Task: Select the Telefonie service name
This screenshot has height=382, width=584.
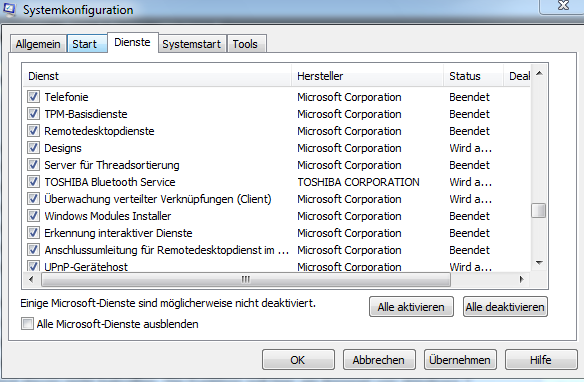Action: tap(66, 97)
